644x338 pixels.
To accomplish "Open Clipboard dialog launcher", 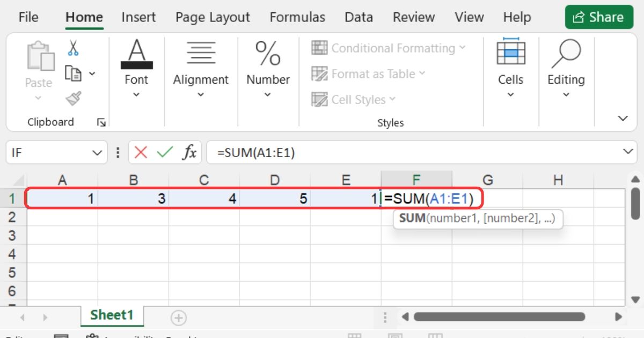I will pos(101,123).
